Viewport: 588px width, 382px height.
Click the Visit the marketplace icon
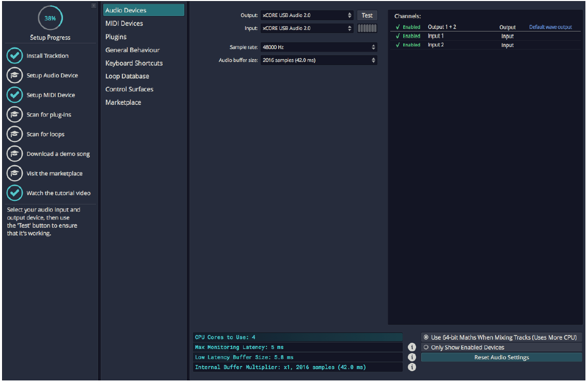point(14,173)
